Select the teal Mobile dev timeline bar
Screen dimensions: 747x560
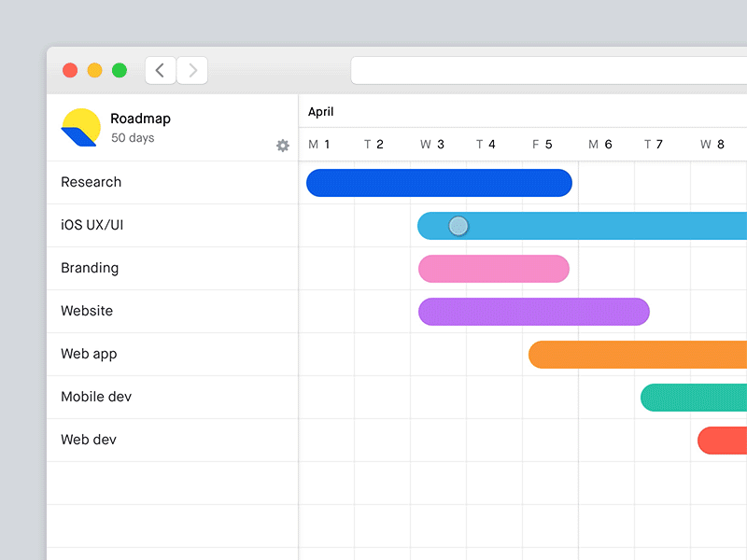[x=696, y=398]
